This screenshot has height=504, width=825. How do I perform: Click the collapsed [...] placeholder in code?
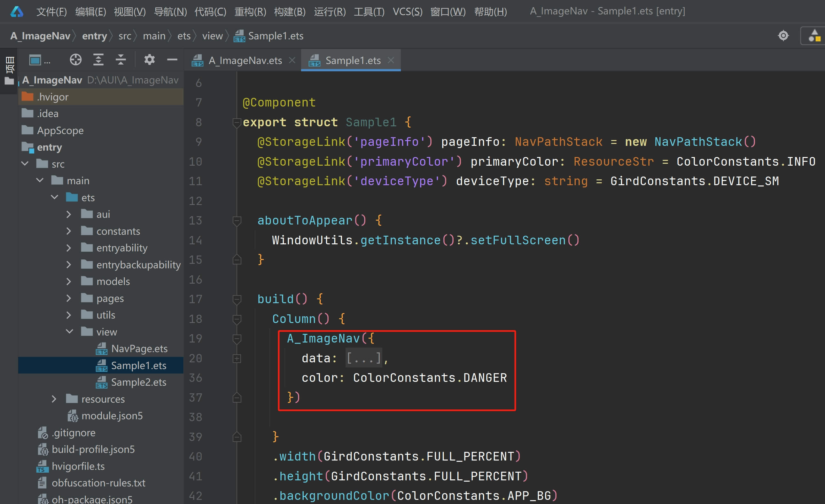[x=364, y=358]
